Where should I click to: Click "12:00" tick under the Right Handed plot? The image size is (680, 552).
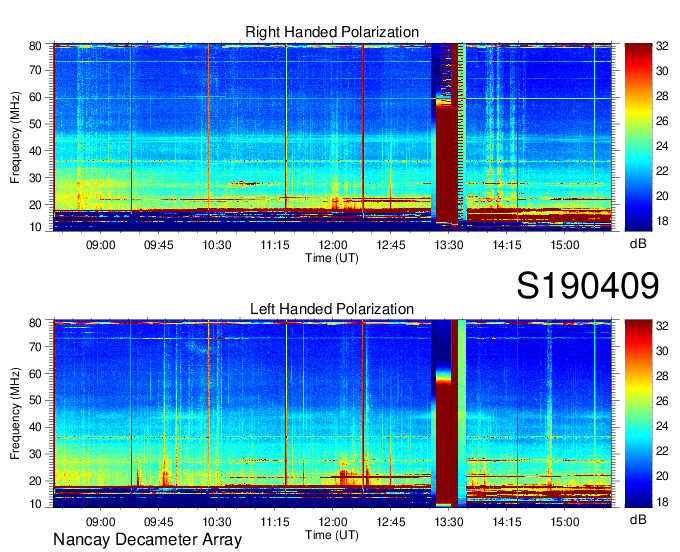pyautogui.click(x=333, y=245)
